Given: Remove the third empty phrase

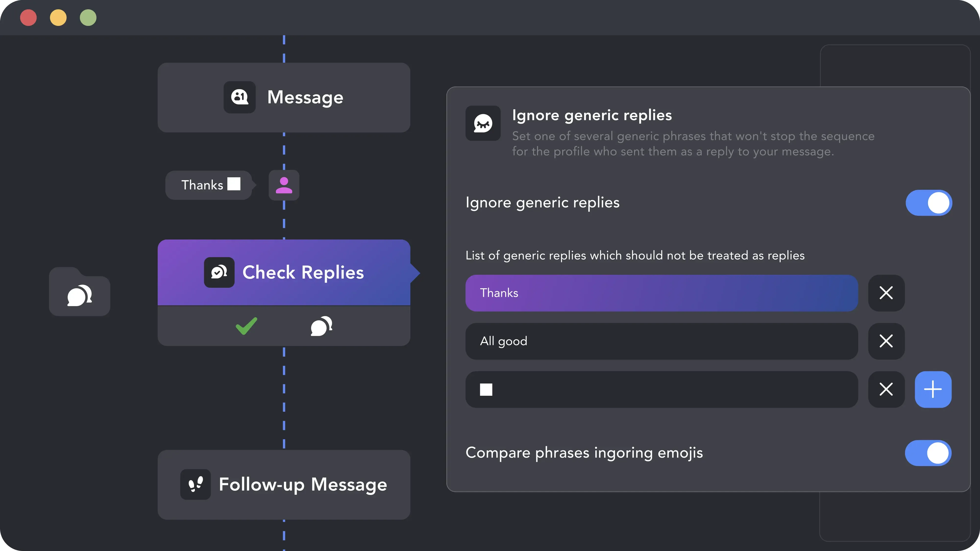Looking at the screenshot, I should (886, 389).
